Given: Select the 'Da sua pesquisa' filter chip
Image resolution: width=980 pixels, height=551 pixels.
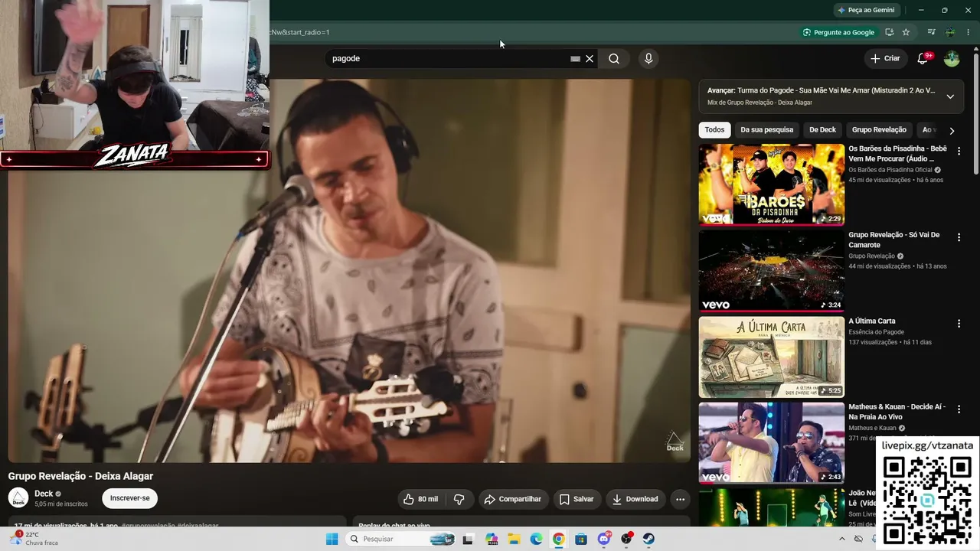Looking at the screenshot, I should (767, 130).
